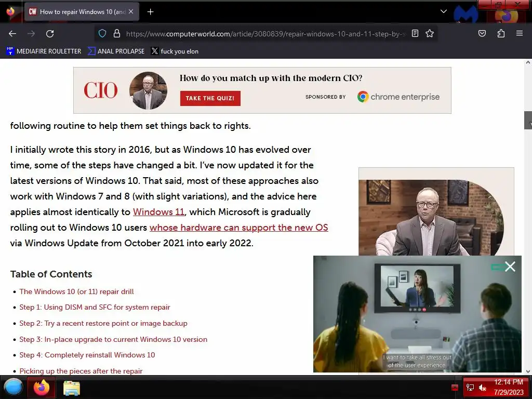Bookmark this page with the star
This screenshot has width=532, height=399.
[430, 33]
